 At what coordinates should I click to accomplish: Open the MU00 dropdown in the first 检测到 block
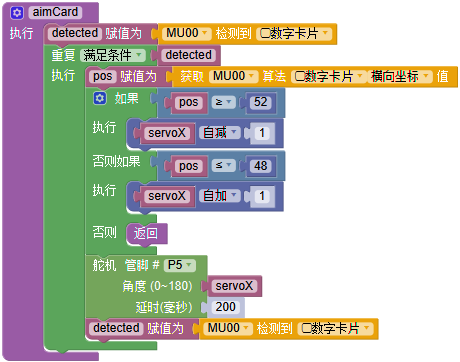[187, 33]
